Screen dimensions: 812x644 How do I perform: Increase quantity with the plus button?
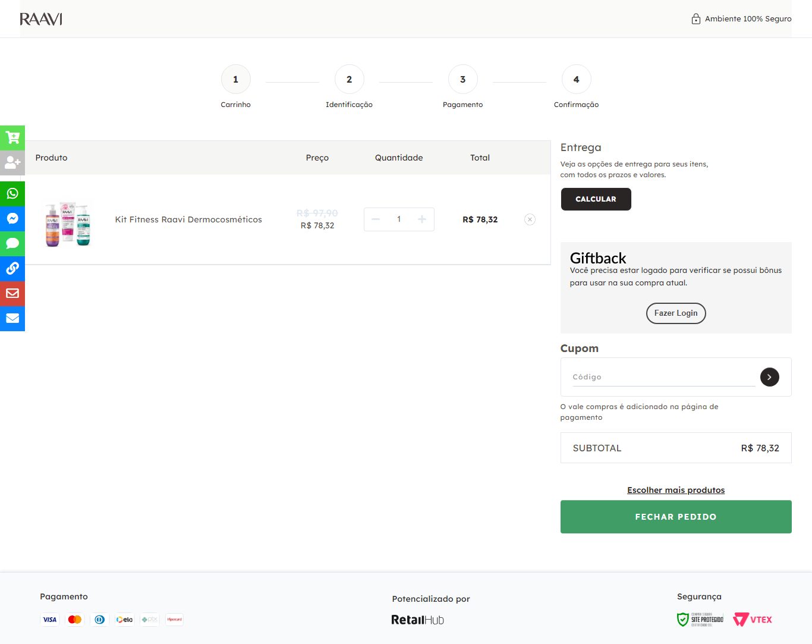pyautogui.click(x=422, y=219)
